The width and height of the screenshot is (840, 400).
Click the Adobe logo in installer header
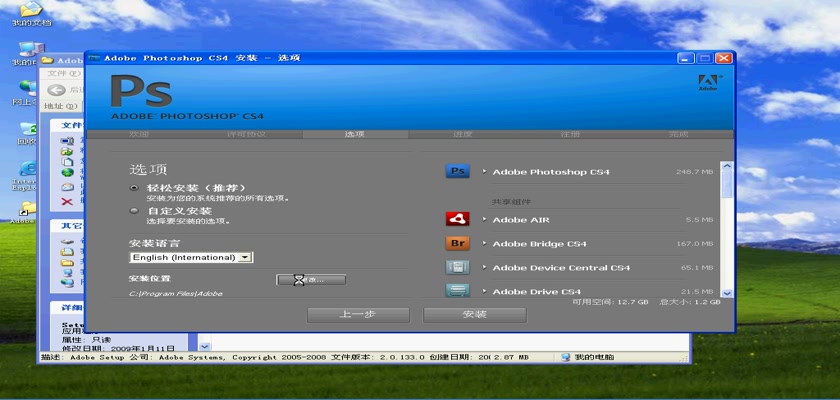pyautogui.click(x=708, y=82)
